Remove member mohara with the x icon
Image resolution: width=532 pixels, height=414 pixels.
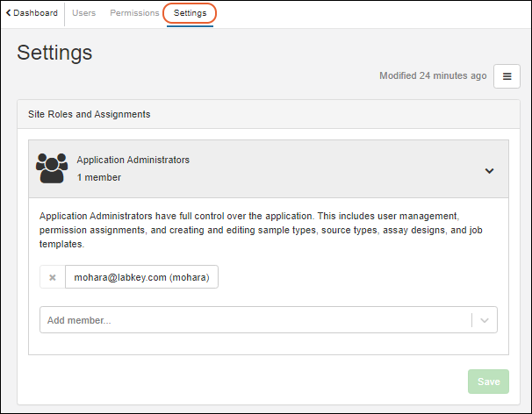coord(53,277)
